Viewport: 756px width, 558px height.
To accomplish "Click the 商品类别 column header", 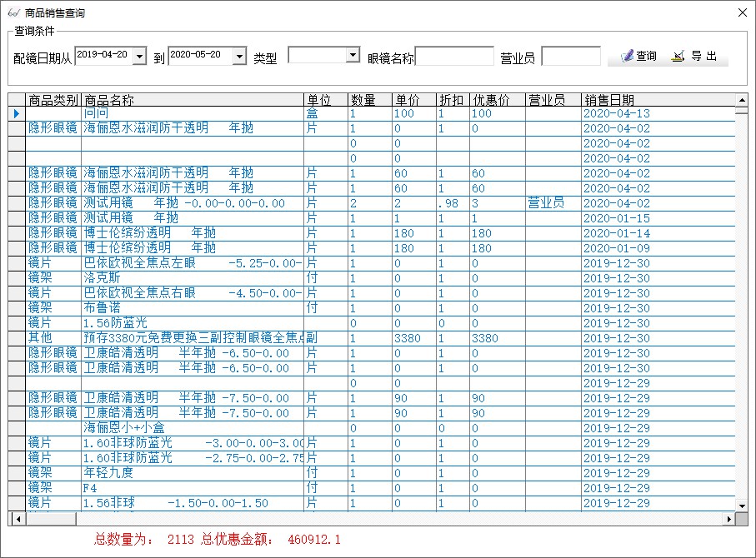I will point(53,100).
